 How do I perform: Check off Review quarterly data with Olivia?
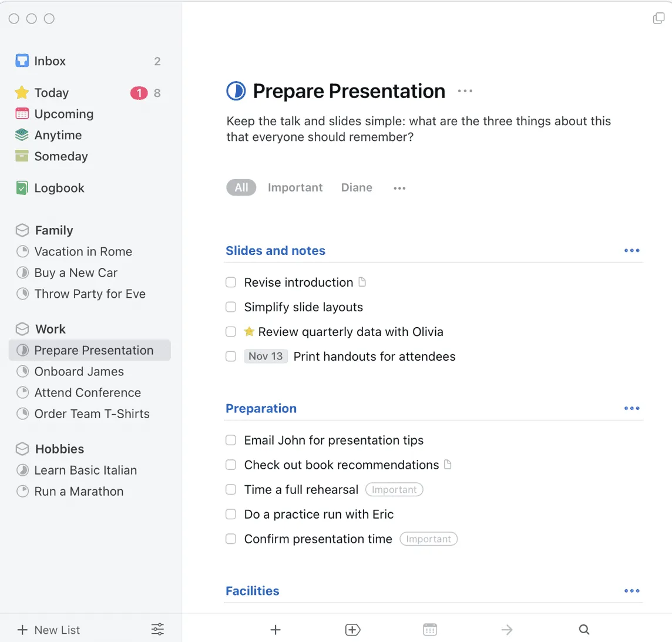click(231, 332)
